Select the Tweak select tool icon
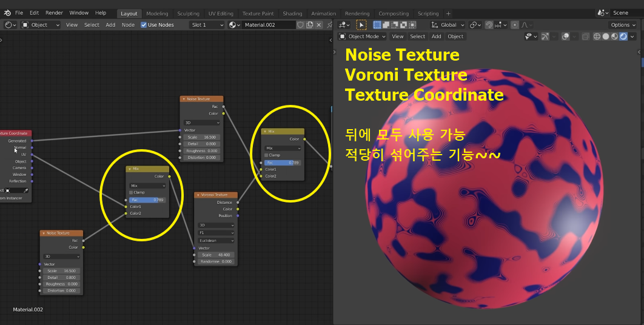This screenshot has height=325, width=644. [361, 25]
